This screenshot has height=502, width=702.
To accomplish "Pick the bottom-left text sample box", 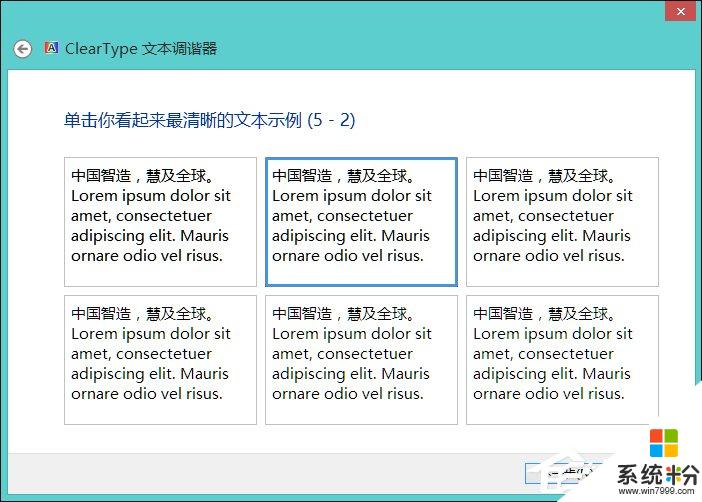I will [x=160, y=360].
